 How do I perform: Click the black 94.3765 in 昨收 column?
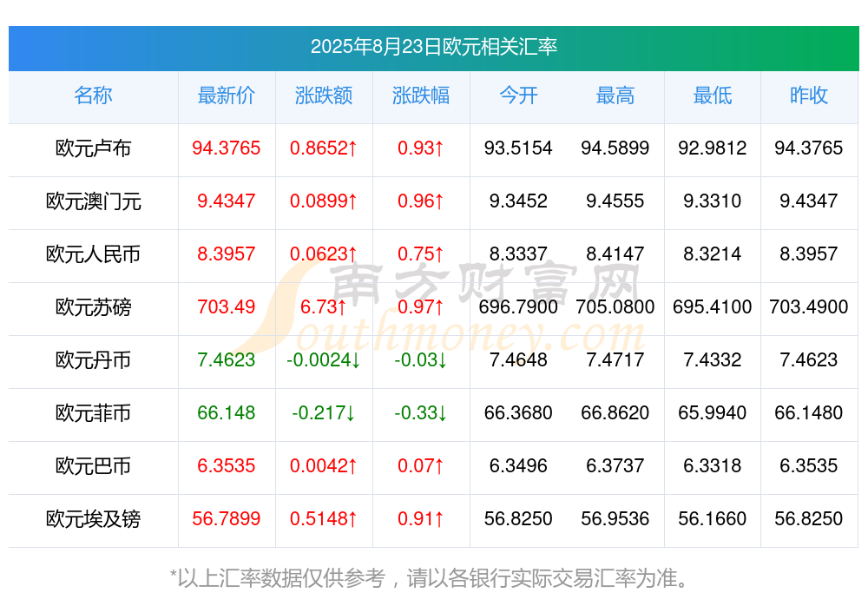[x=809, y=148]
